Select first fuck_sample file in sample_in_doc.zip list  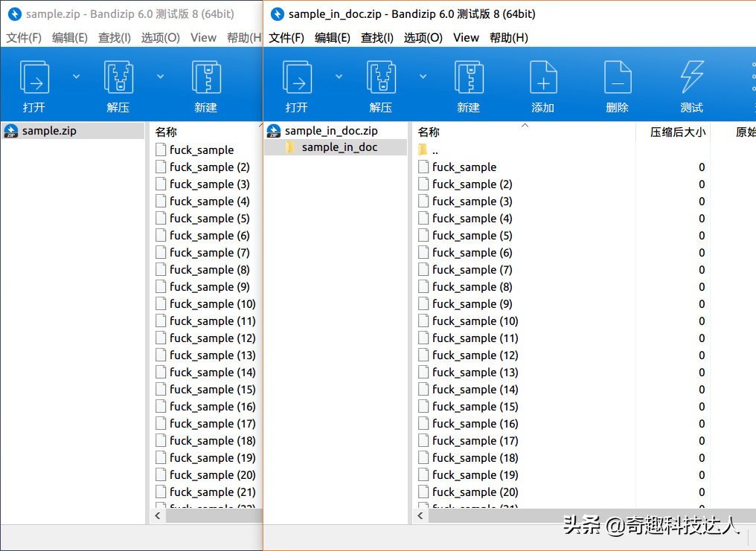(464, 167)
